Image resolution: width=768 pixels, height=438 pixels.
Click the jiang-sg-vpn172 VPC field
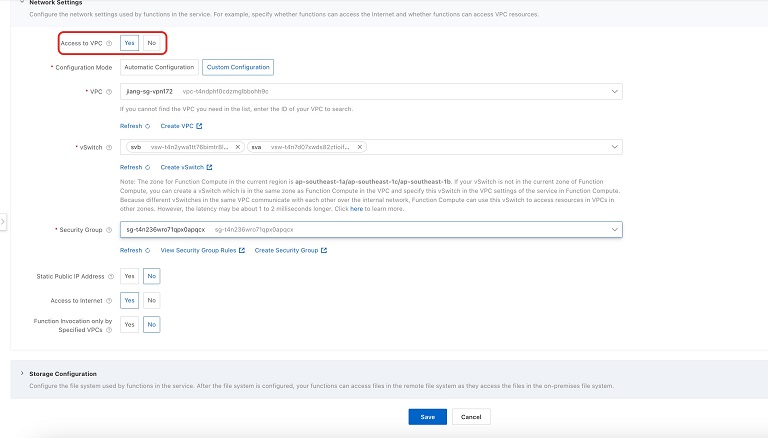point(371,92)
